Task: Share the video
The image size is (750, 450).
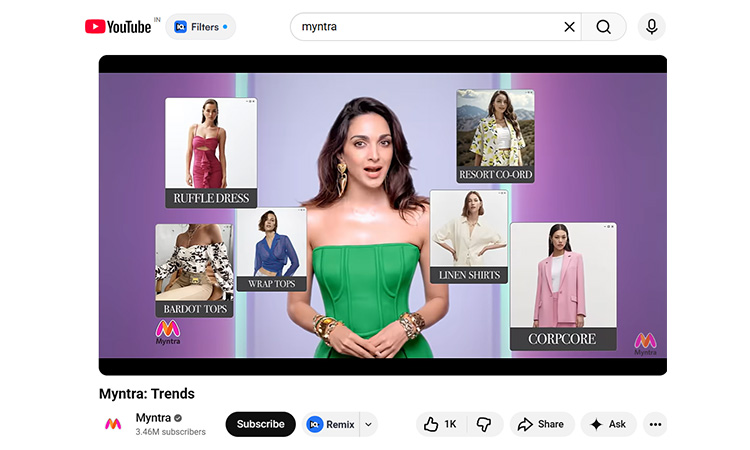Action: 542,424
